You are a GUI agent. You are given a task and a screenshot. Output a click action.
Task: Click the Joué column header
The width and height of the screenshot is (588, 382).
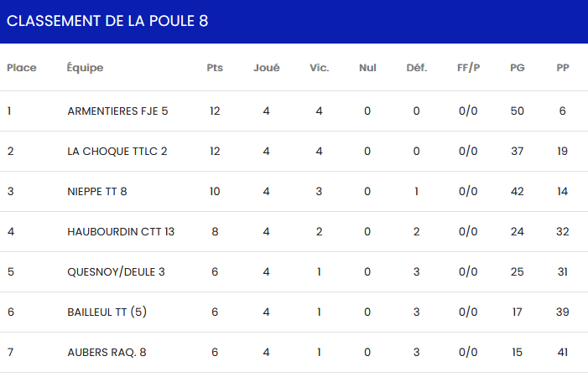[267, 68]
